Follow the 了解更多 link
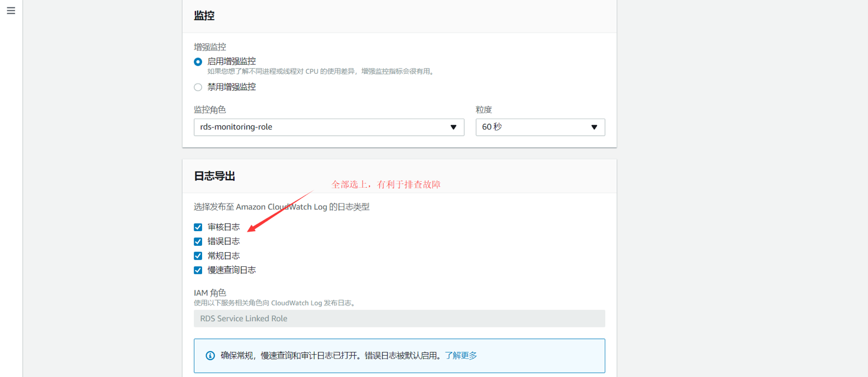The height and width of the screenshot is (377, 868). 461,356
